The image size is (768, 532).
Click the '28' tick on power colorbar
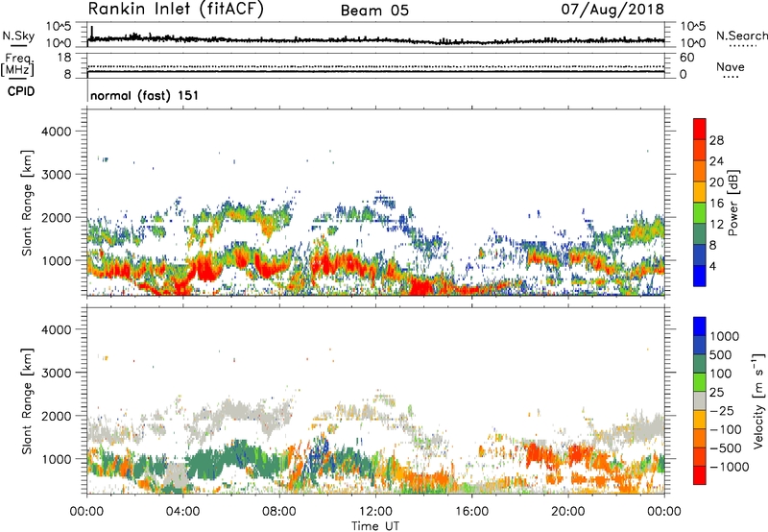pyautogui.click(x=716, y=140)
